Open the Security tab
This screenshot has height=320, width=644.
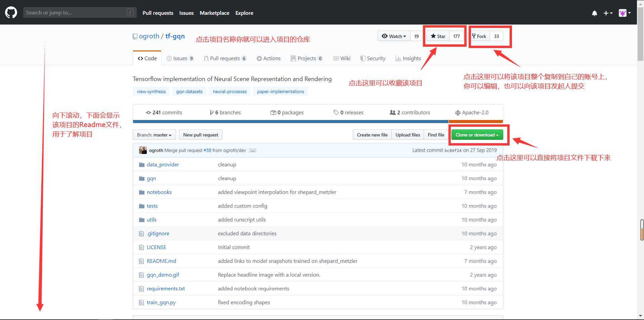coord(373,58)
